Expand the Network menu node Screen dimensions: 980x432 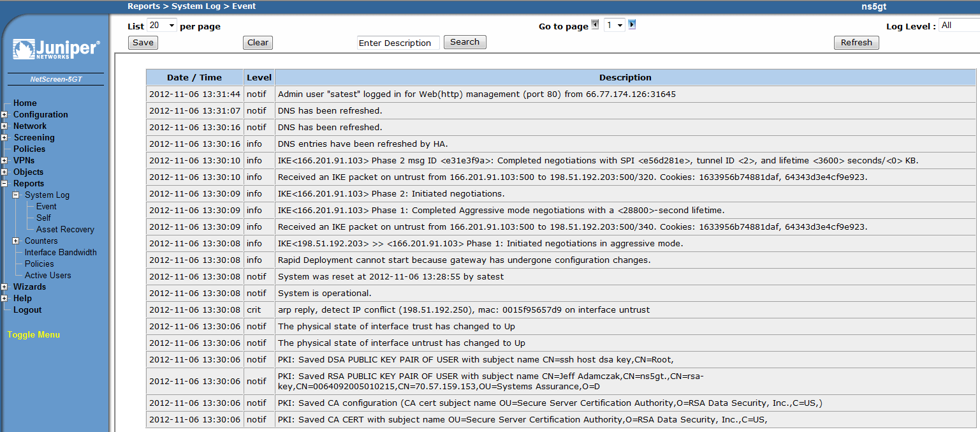[x=4, y=126]
